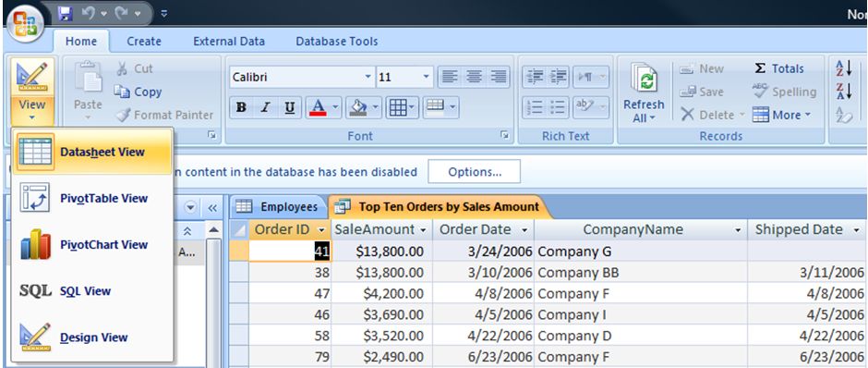The width and height of the screenshot is (868, 368).
Task: Open the SaleAmount column filter arrow
Action: pos(424,230)
